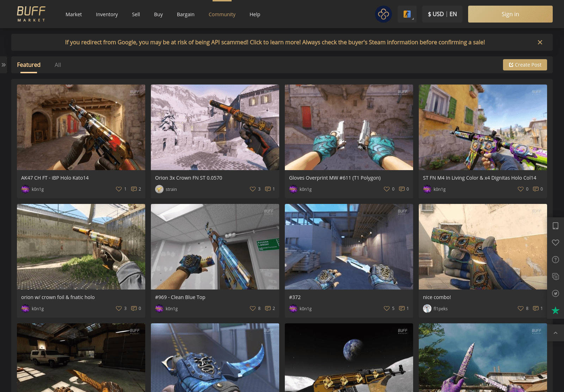The width and height of the screenshot is (564, 392).
Task: Open comments on AK47 CH FT iBP Holo post
Action: [x=134, y=189]
